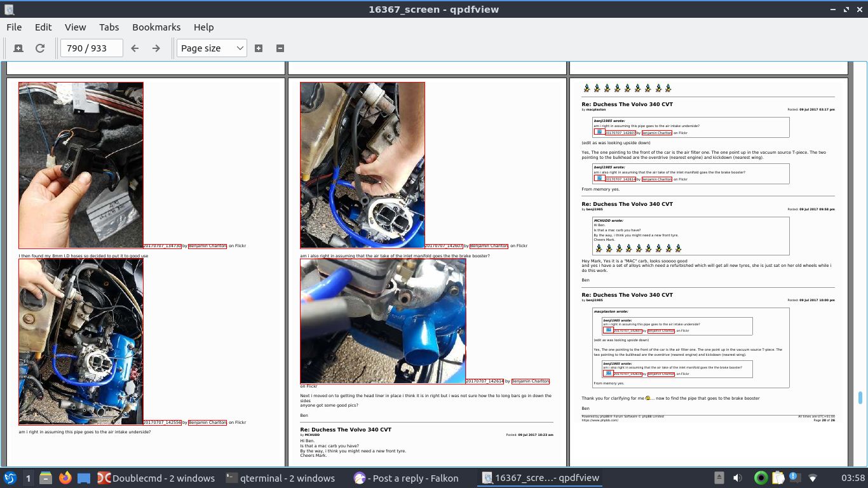Click the page number field showing 790 / 933
The width and height of the screenshot is (868, 488).
(92, 48)
